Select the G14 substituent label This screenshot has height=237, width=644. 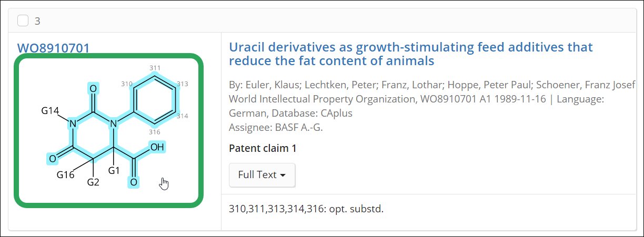point(51,110)
